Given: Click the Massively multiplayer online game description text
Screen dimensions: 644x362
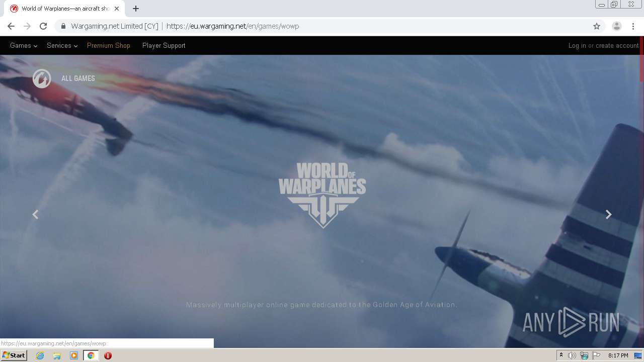Looking at the screenshot, I should [321, 305].
